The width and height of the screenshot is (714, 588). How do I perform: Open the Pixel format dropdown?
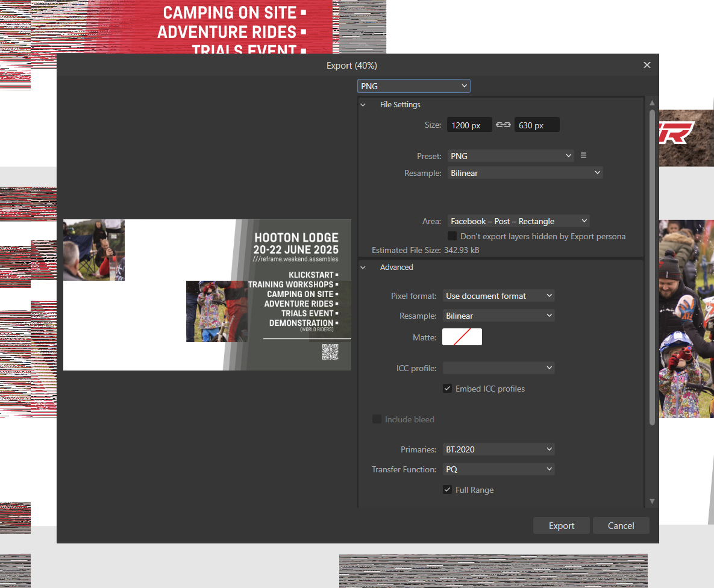[499, 296]
